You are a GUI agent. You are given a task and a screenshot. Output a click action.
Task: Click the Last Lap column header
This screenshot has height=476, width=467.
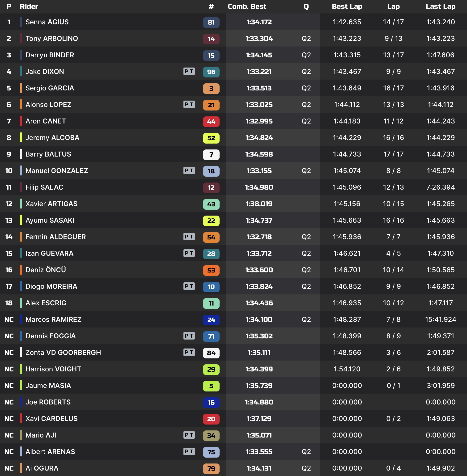click(x=440, y=7)
